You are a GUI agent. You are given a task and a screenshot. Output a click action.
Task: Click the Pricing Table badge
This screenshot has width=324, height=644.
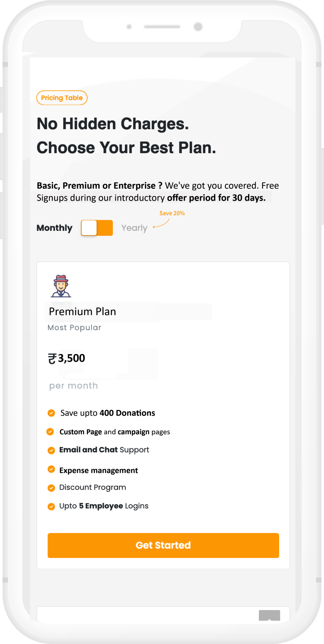[62, 98]
